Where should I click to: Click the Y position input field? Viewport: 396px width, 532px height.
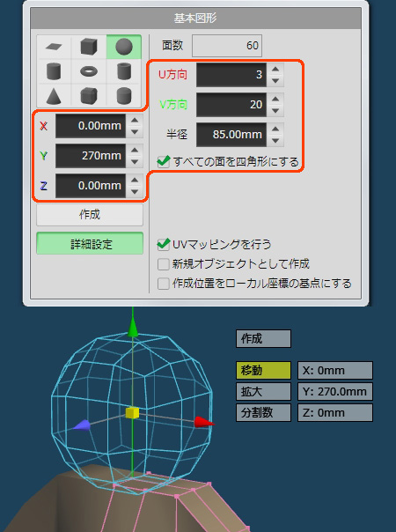tap(91, 156)
